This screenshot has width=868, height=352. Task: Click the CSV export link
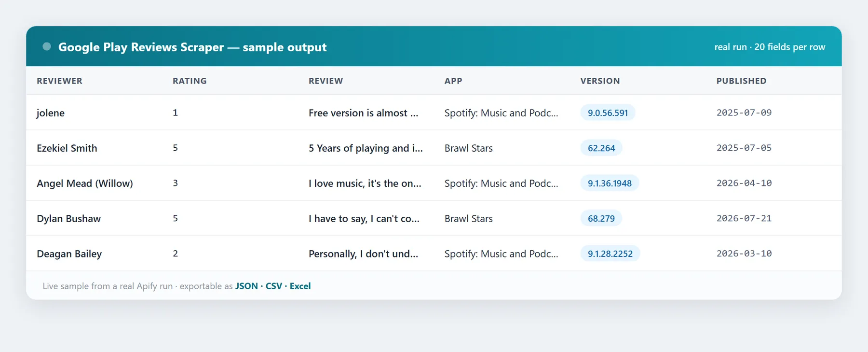coord(274,286)
